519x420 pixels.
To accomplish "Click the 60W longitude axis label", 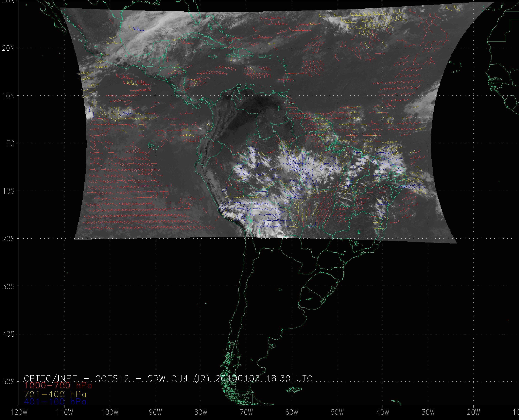I will (x=292, y=412).
